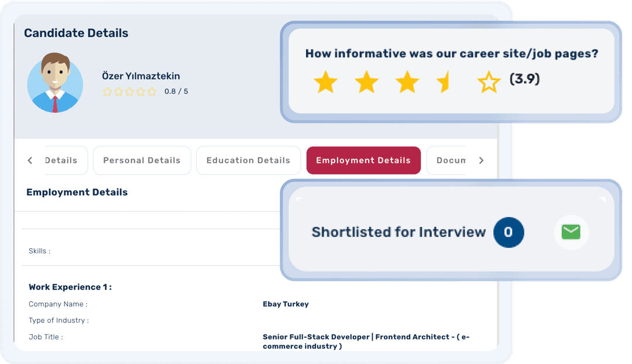Select the first star in candidate rating
The width and height of the screenshot is (632, 364).
[x=108, y=92]
